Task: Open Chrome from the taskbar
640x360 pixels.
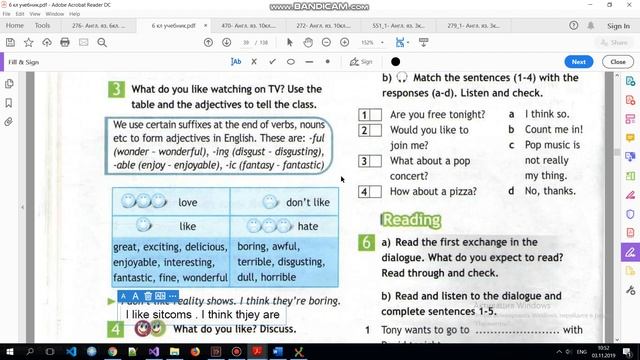Action: (x=113, y=351)
